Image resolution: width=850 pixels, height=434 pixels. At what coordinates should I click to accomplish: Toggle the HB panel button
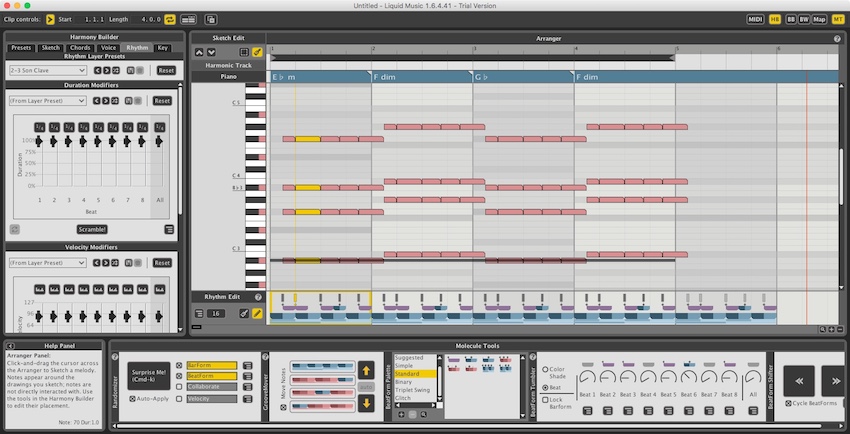[775, 20]
